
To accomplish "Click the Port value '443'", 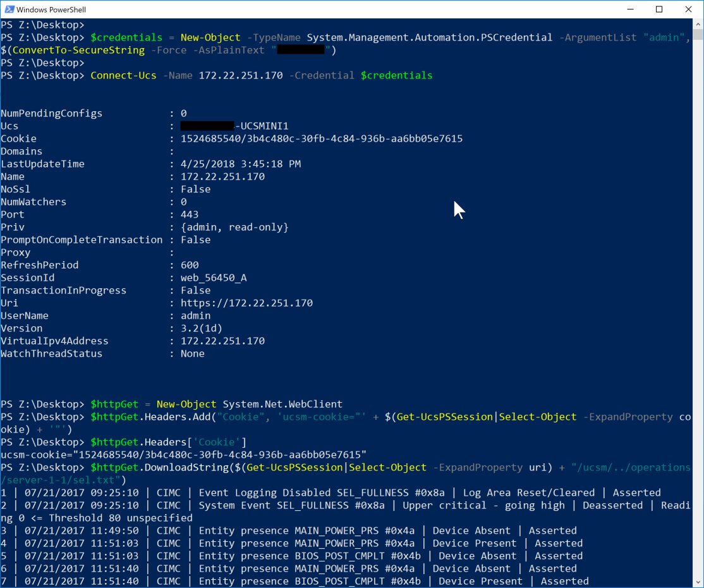I will tap(190, 214).
